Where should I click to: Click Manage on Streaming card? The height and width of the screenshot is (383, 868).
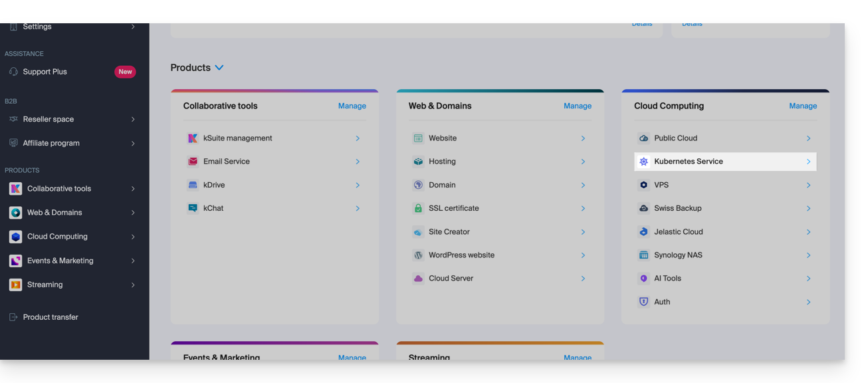(578, 357)
